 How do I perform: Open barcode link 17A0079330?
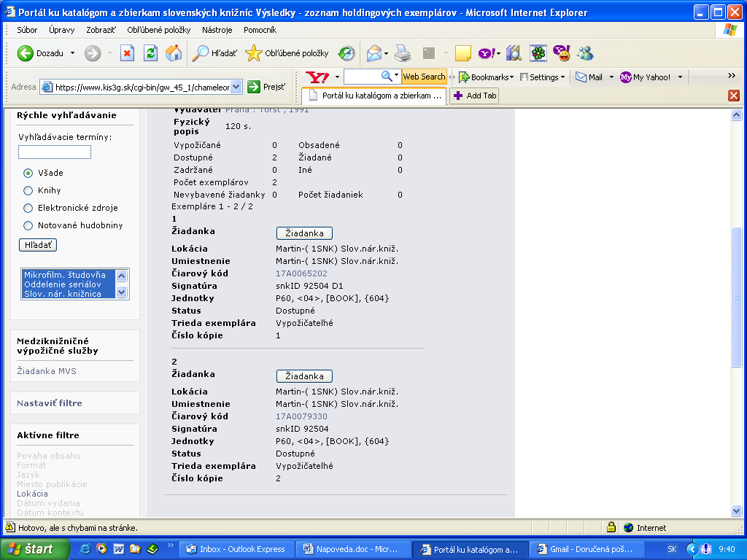301,416
